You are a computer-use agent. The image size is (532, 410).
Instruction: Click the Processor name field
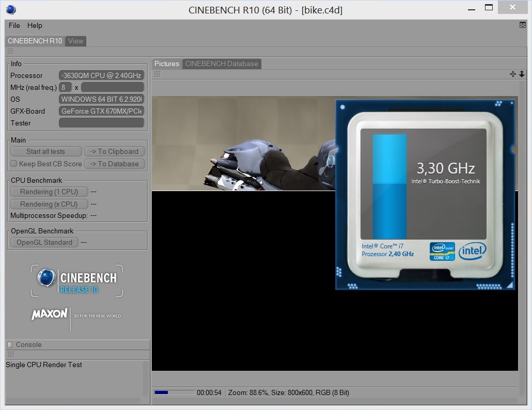pyautogui.click(x=101, y=75)
